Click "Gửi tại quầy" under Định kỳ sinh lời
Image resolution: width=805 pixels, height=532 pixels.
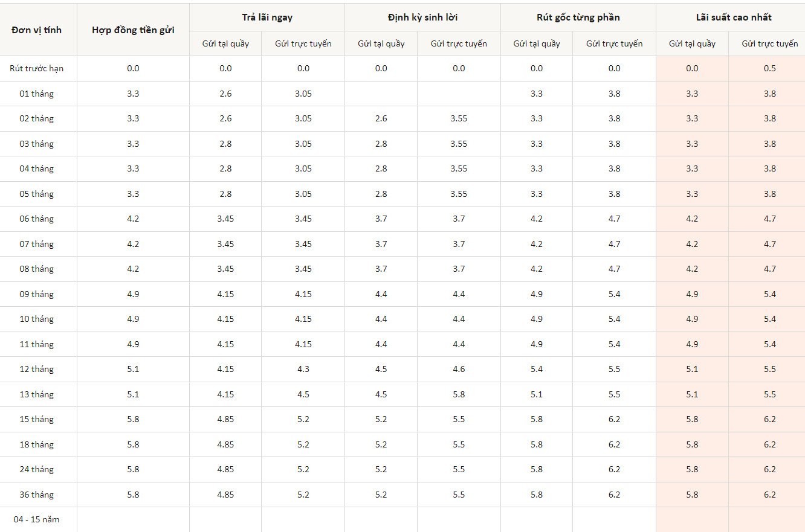381,43
